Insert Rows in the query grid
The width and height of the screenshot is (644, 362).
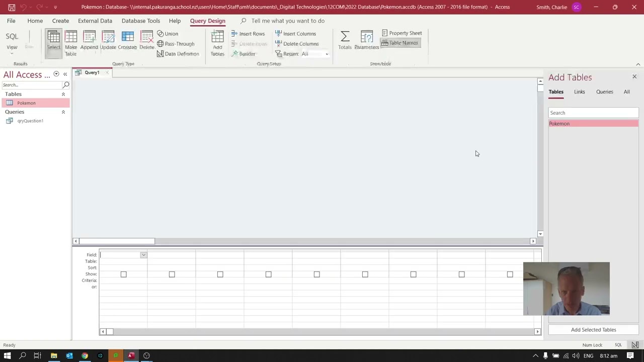248,34
